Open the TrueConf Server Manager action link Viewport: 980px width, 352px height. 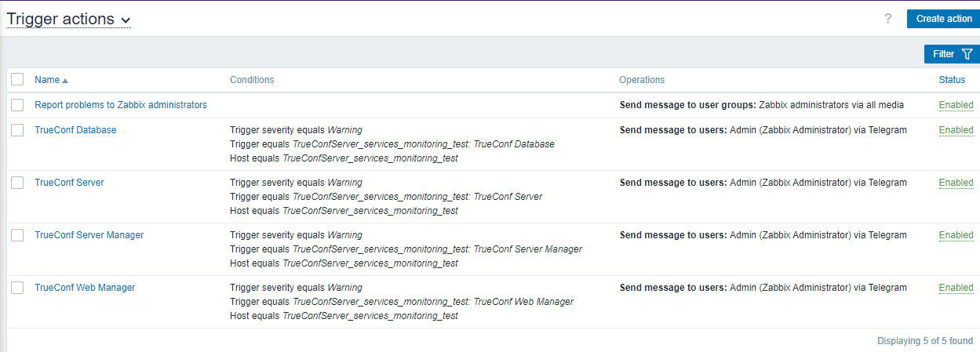89,235
